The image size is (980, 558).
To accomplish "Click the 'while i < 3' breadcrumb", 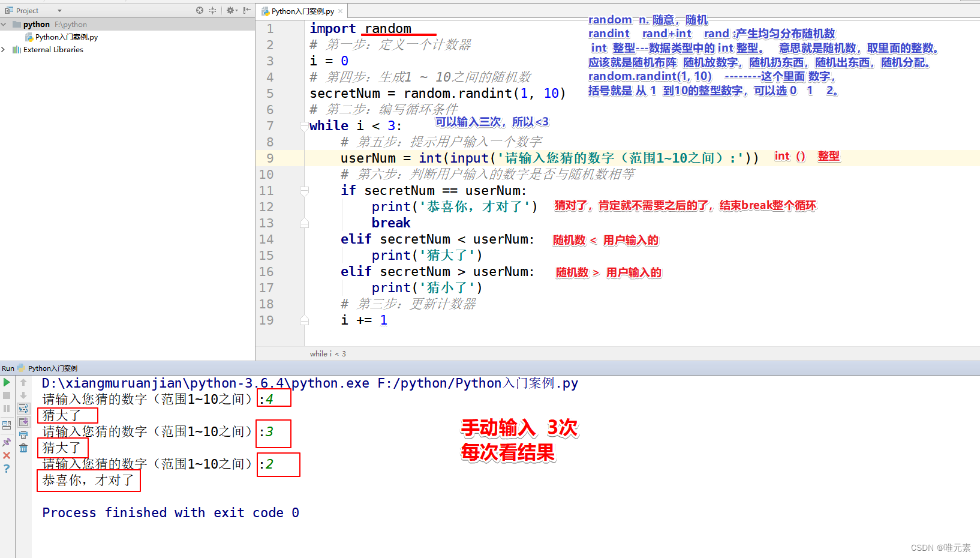I will click(x=327, y=353).
